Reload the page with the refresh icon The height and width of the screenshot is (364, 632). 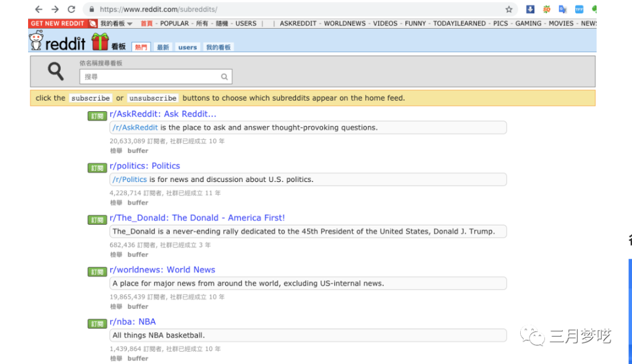pos(71,9)
